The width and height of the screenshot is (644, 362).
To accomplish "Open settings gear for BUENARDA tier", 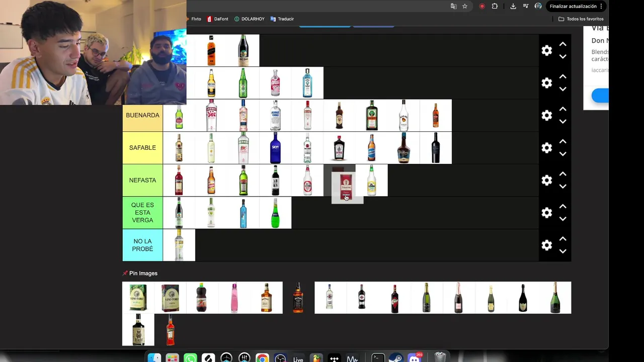I will click(x=546, y=115).
